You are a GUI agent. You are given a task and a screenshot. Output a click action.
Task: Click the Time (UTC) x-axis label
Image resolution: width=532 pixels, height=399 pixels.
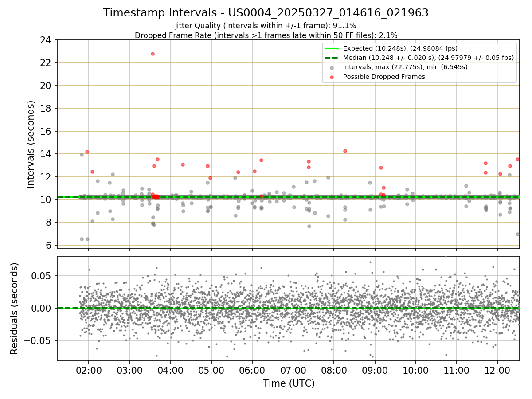tap(289, 383)
